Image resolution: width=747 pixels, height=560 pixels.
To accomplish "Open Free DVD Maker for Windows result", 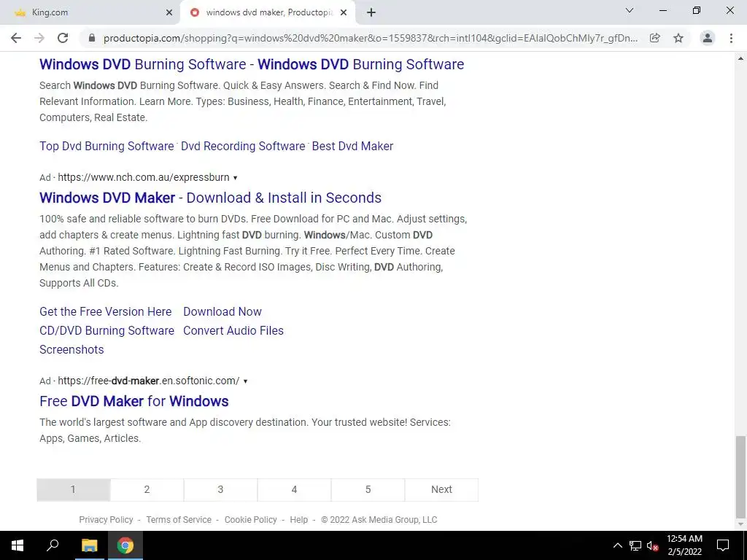I will coord(134,401).
